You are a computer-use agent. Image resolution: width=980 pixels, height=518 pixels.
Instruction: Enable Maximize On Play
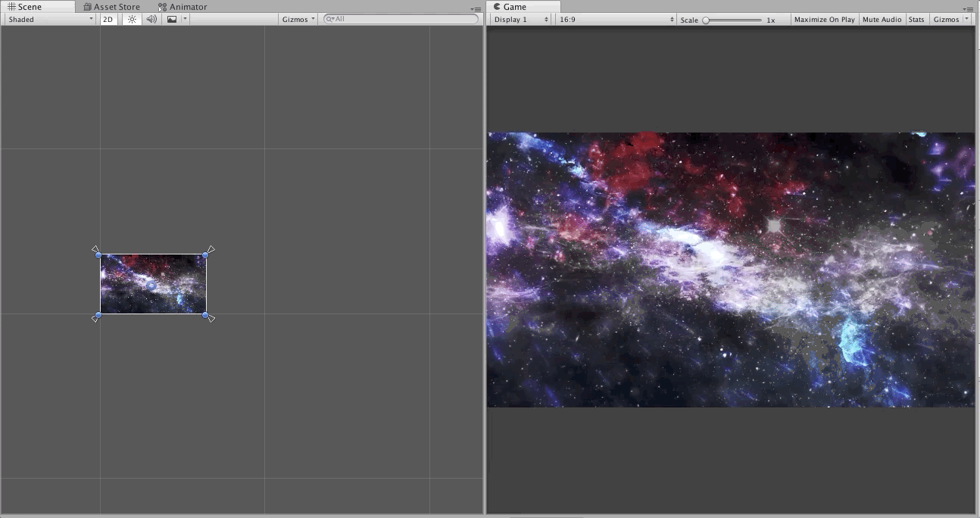pos(824,20)
